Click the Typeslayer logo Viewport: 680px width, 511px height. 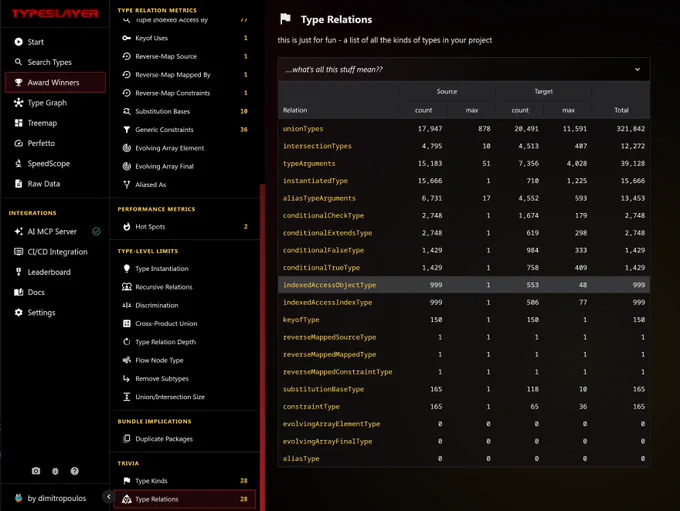coord(55,13)
